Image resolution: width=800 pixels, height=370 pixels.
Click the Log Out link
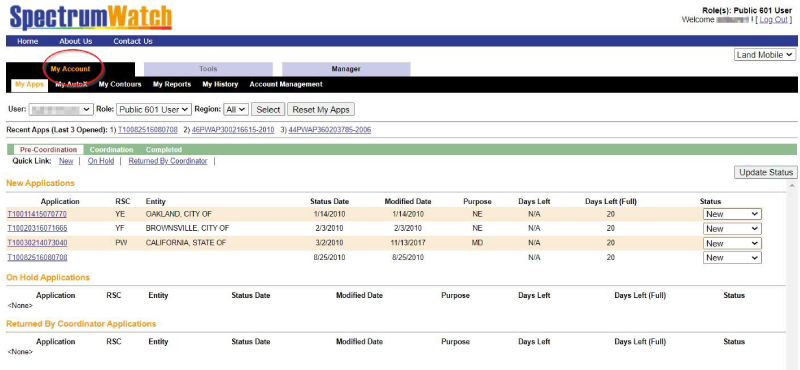click(773, 19)
